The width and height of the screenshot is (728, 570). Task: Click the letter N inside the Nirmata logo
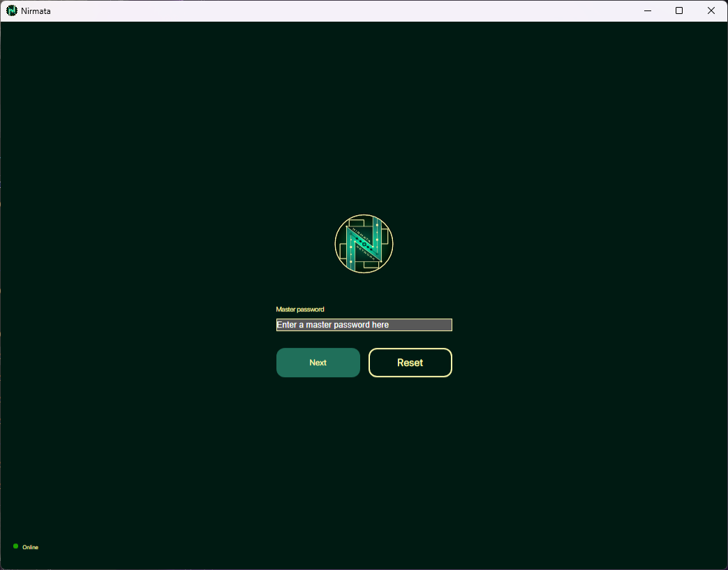(x=364, y=244)
